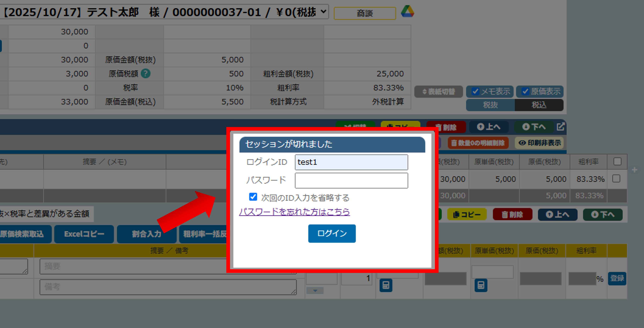The image size is (644, 328).
Task: Click the plus icon at right edge
Action: pos(634,170)
